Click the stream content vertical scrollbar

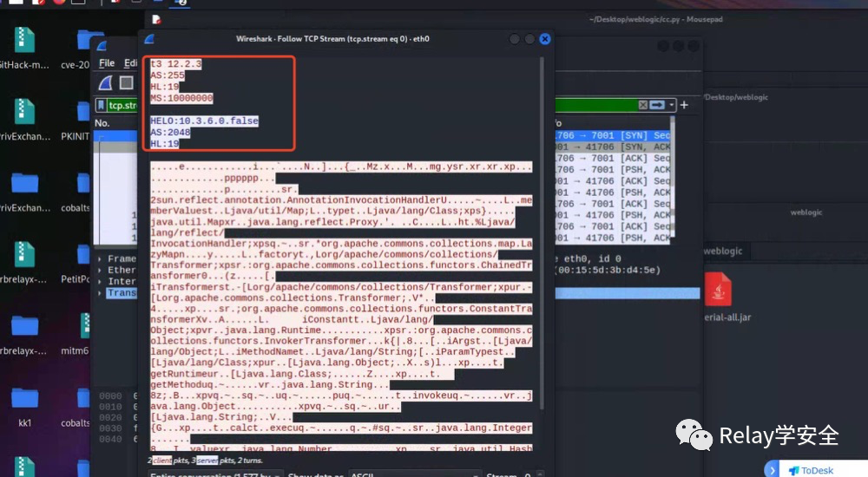[x=542, y=232]
